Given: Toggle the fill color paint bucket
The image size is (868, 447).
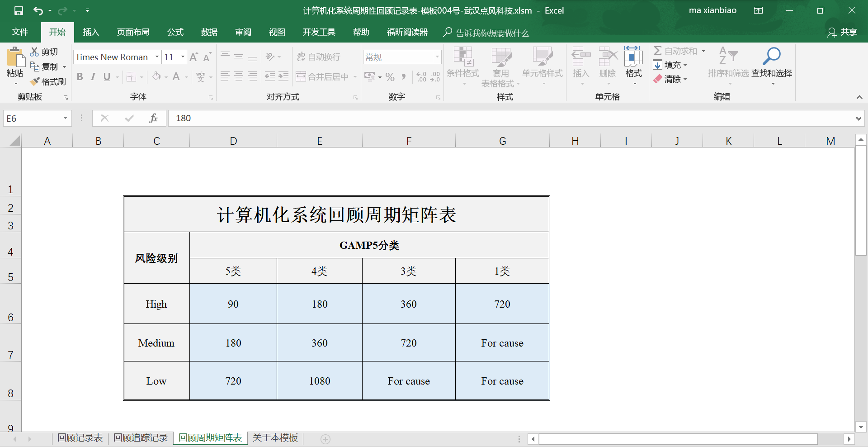Looking at the screenshot, I should click(156, 77).
